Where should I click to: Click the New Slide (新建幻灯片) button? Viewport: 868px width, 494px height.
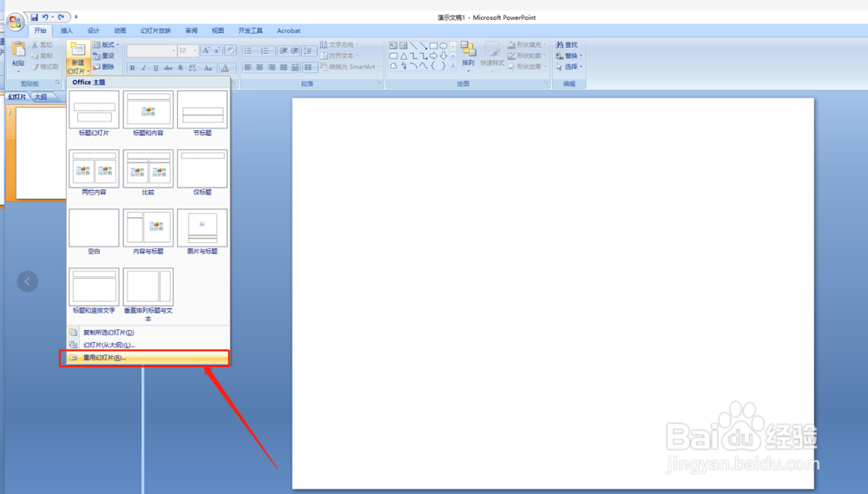tap(77, 58)
